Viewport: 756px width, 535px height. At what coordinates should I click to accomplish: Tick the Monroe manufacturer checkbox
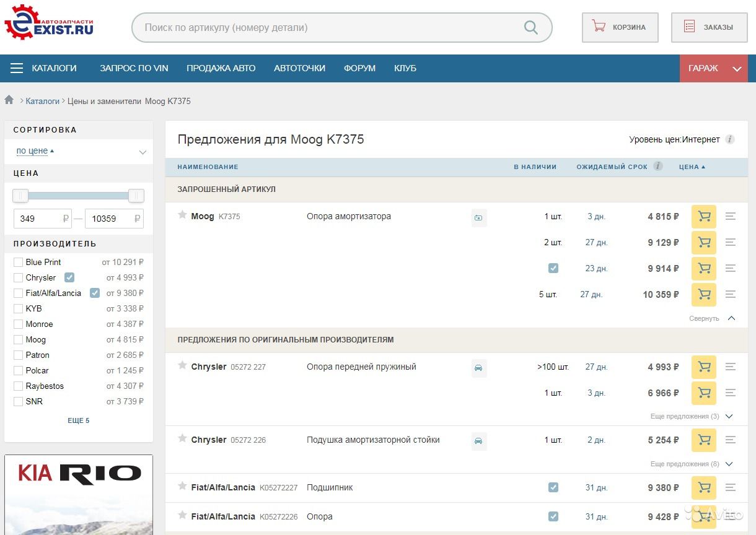(18, 324)
